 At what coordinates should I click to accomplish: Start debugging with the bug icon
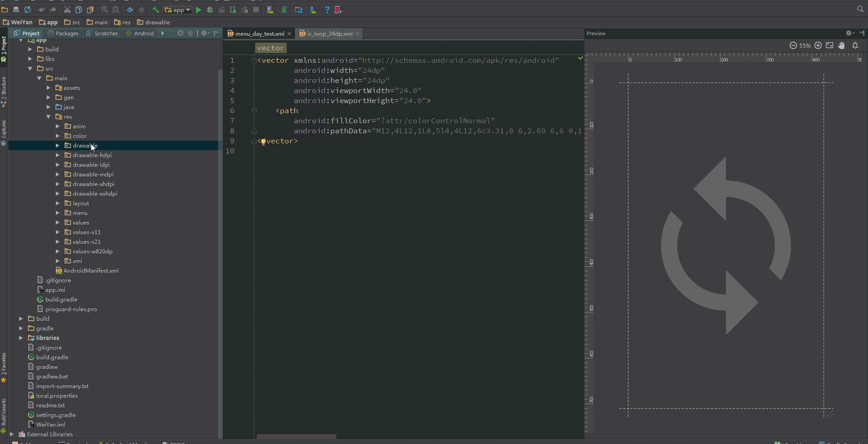pos(210,10)
